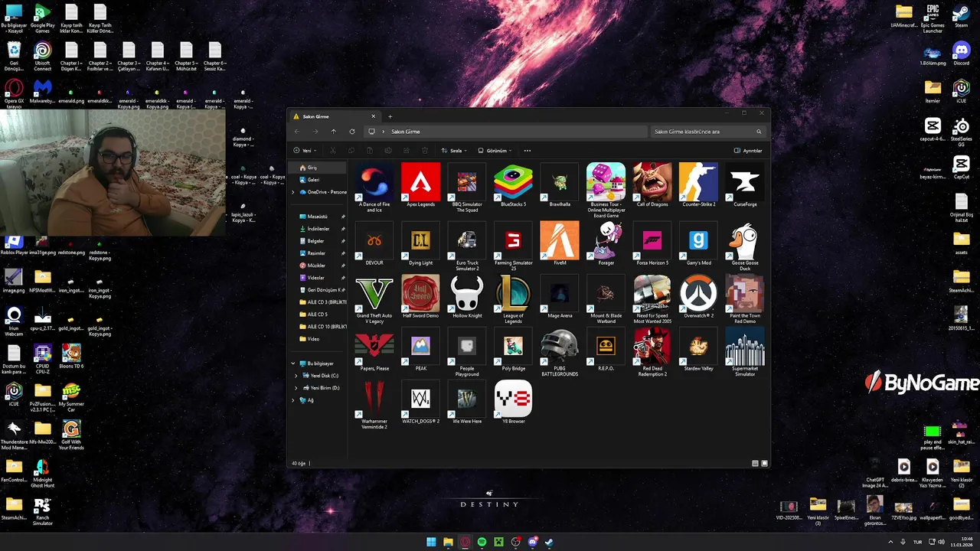Select the Stardew Valley shortcut
980x551 pixels.
click(698, 350)
